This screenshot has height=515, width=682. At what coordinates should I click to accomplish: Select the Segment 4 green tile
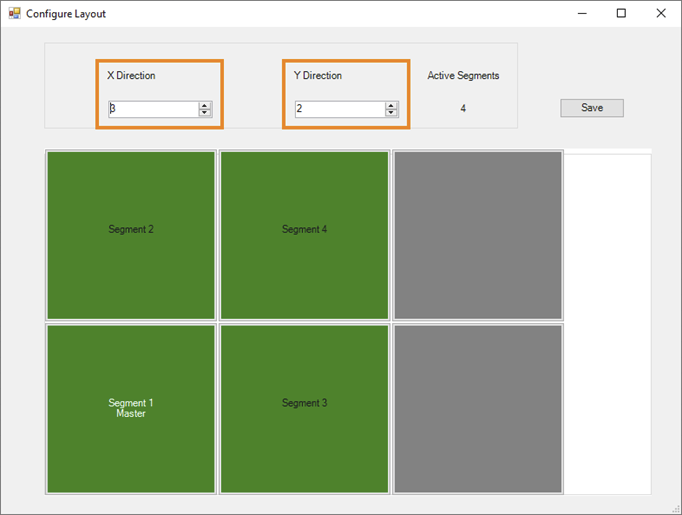(304, 235)
